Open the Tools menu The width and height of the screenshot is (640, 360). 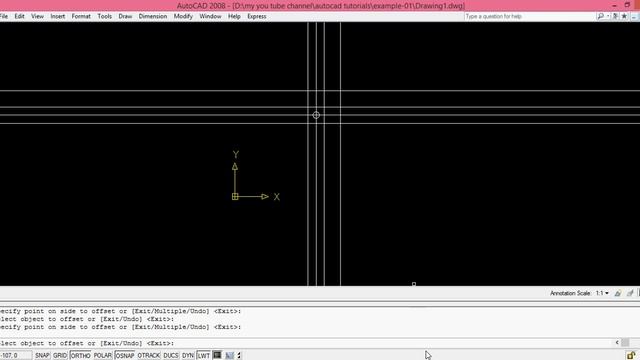(104, 16)
